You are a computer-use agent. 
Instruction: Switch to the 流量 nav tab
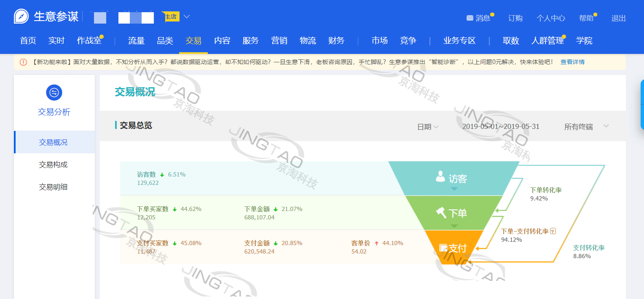click(x=136, y=41)
